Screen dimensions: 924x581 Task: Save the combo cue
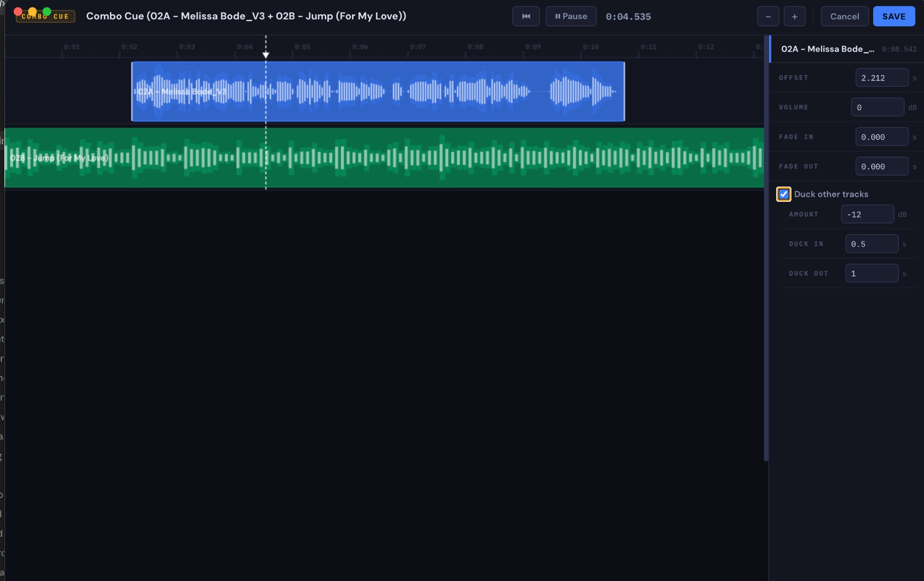(x=894, y=17)
